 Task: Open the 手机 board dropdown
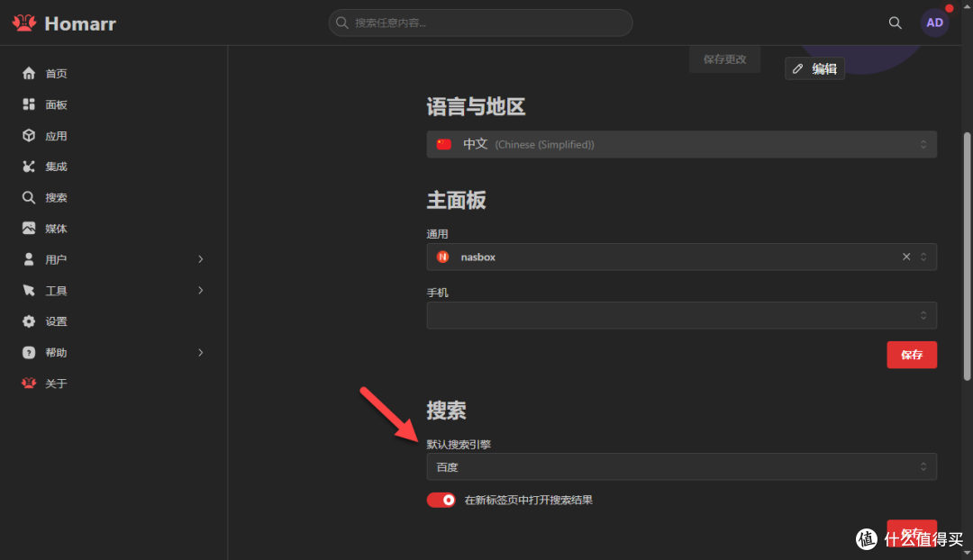[x=681, y=316]
